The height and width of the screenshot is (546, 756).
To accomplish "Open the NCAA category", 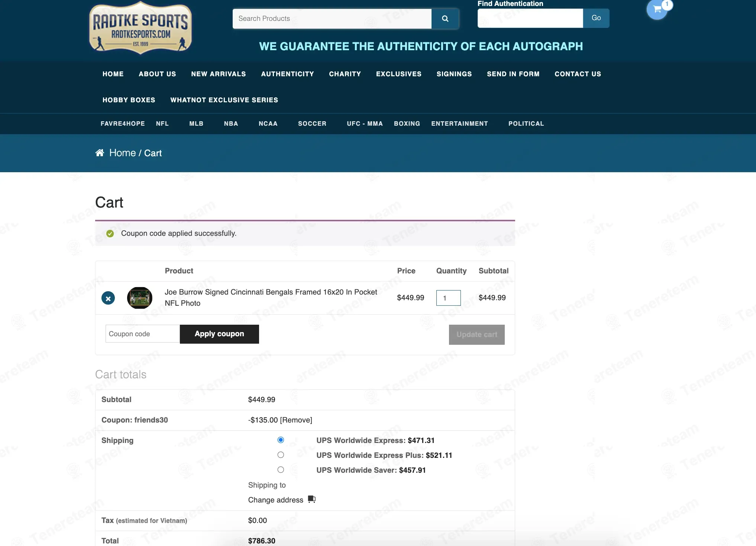I will tap(268, 123).
